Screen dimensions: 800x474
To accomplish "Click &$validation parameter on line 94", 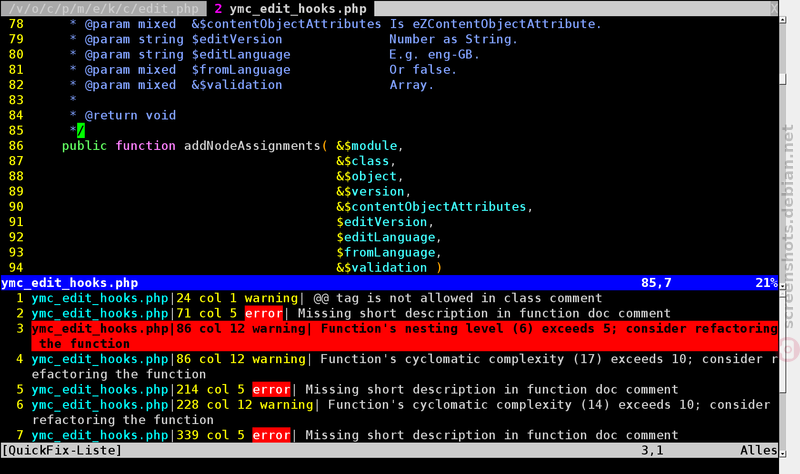I will pos(382,268).
